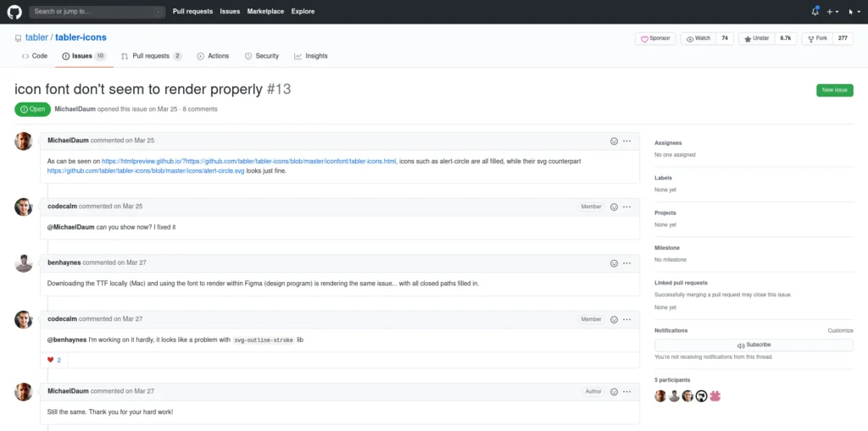Open codecalm's avatar on Mar 27 comment

tap(23, 320)
